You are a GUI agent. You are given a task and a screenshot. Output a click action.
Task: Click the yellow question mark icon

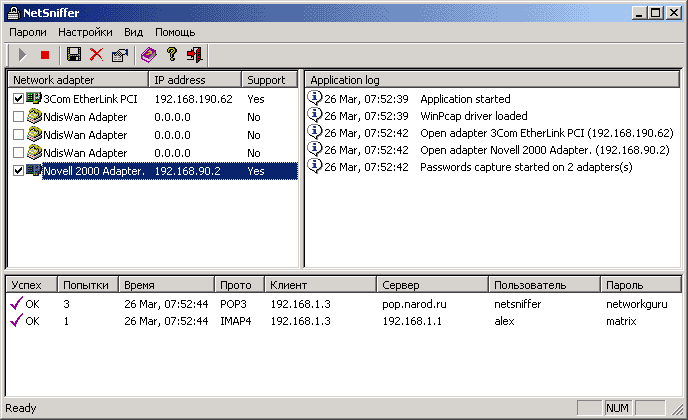(x=172, y=55)
